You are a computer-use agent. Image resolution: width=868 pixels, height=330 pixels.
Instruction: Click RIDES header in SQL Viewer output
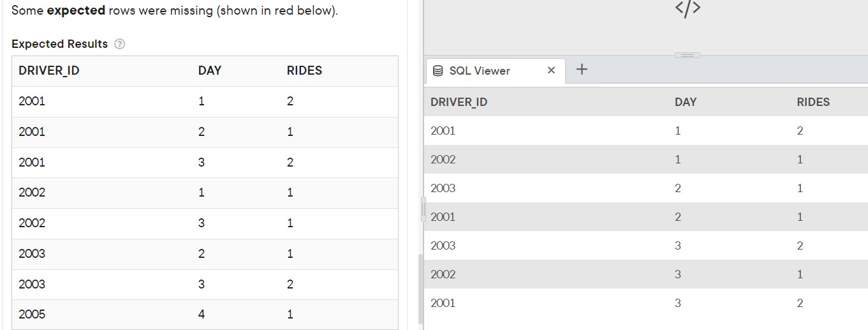tap(813, 101)
